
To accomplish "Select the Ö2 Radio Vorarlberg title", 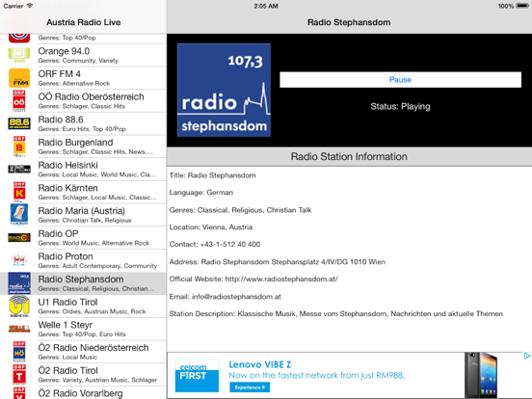I will [80, 393].
